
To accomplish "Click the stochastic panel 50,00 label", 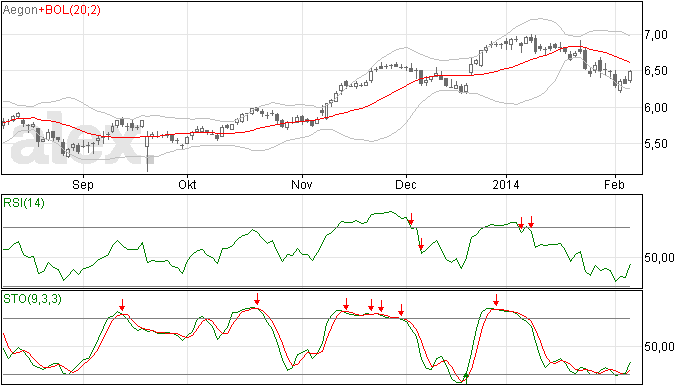I will pyautogui.click(x=659, y=347).
